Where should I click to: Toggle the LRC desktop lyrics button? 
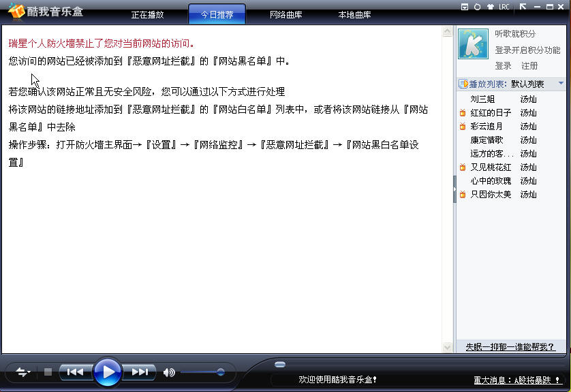coord(504,7)
